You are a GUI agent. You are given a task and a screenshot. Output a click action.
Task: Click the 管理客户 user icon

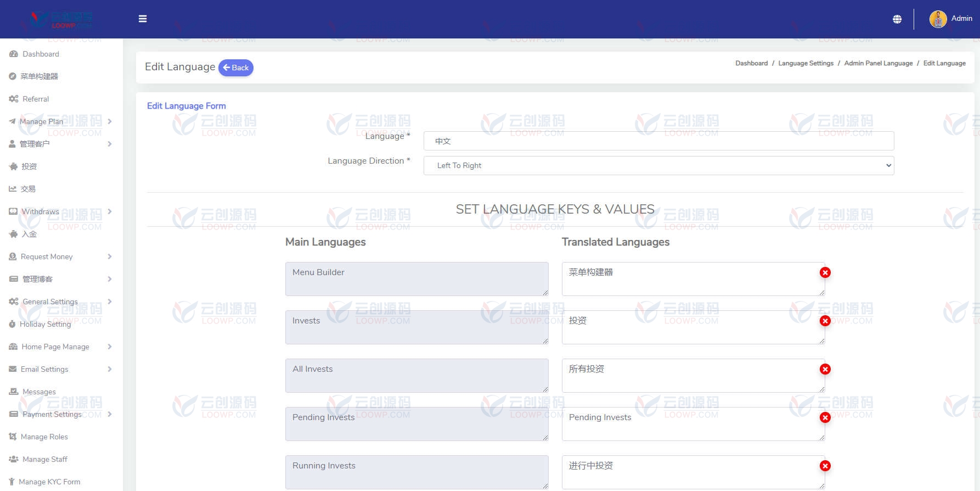point(12,144)
